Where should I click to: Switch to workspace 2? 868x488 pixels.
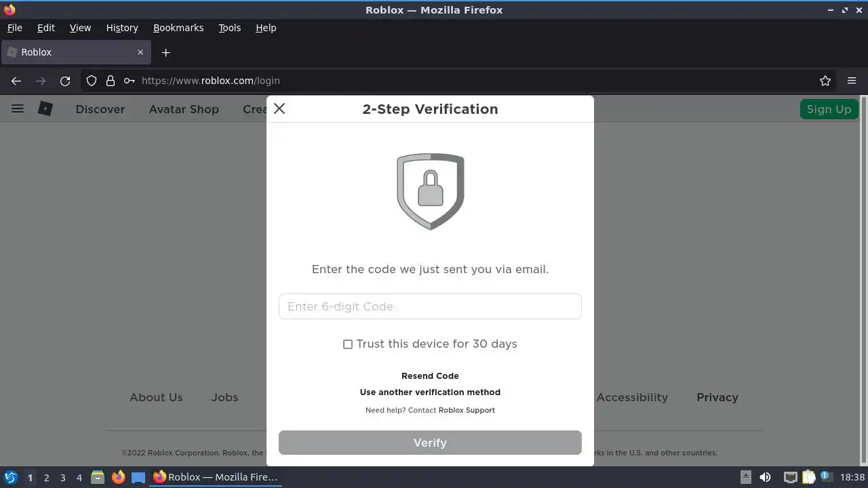[x=46, y=478]
